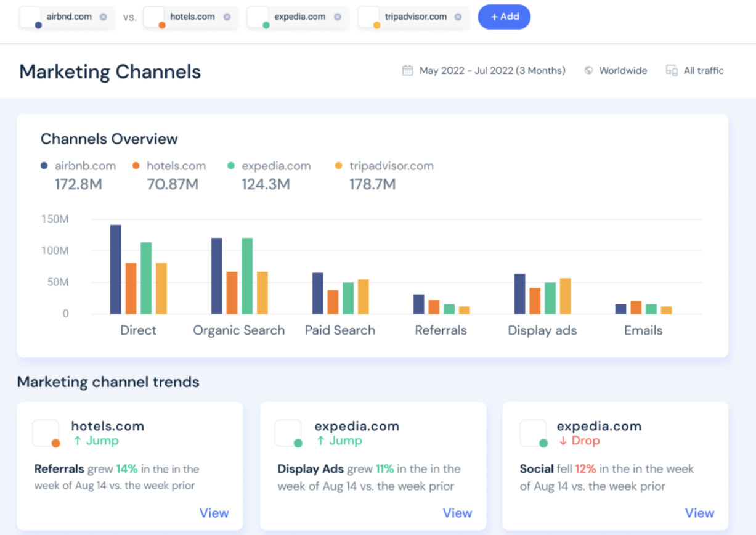Click the Marketing channel trends heading
The width and height of the screenshot is (756, 535).
[108, 382]
